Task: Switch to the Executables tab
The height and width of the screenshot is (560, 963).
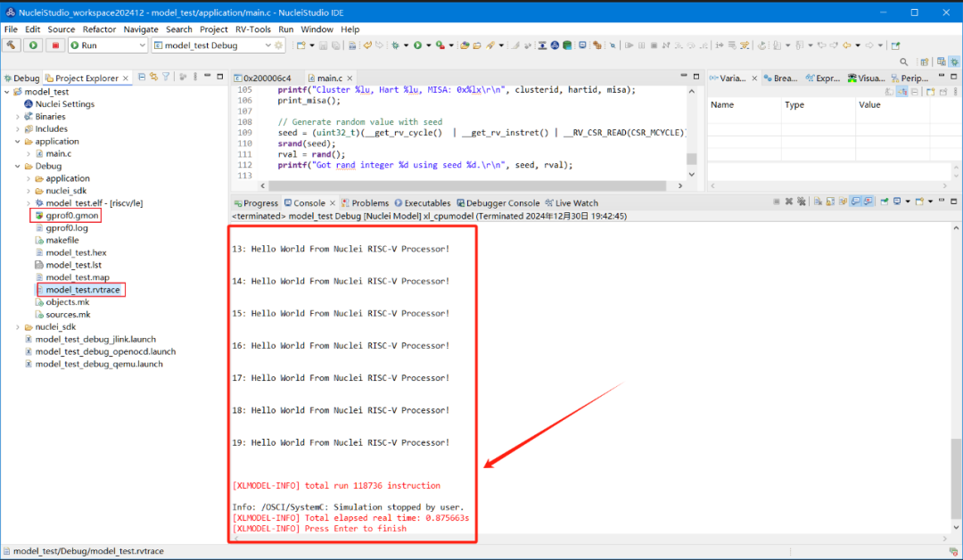Action: (423, 202)
